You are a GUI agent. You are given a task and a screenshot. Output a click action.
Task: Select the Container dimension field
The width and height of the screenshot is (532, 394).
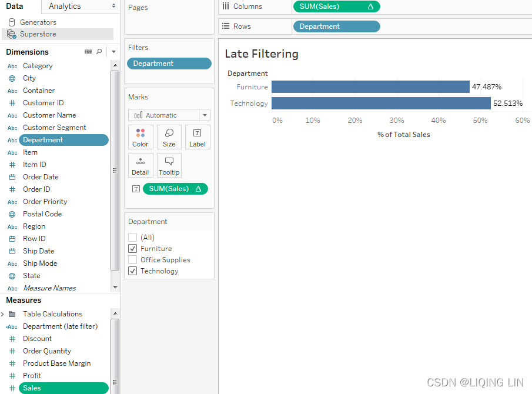tap(39, 91)
